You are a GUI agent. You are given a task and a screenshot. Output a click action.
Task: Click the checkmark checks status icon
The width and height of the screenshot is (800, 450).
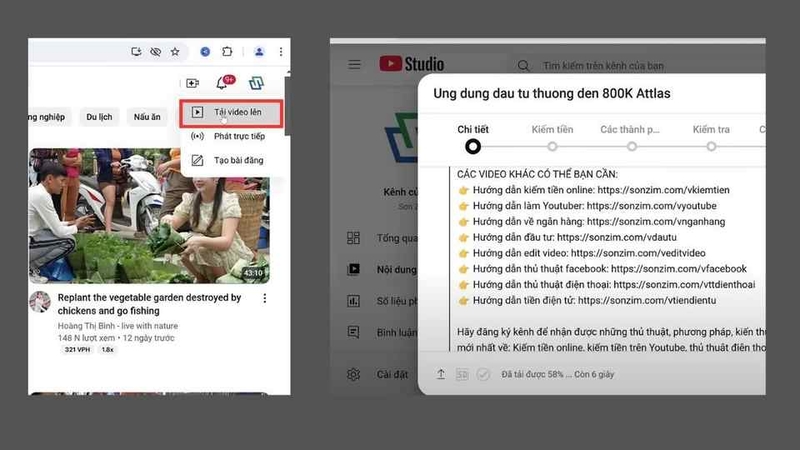483,375
